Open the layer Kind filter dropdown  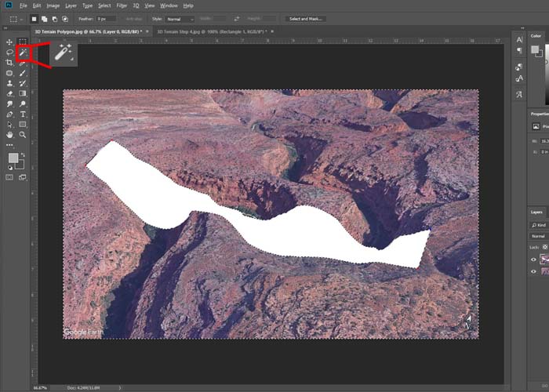pyautogui.click(x=540, y=225)
